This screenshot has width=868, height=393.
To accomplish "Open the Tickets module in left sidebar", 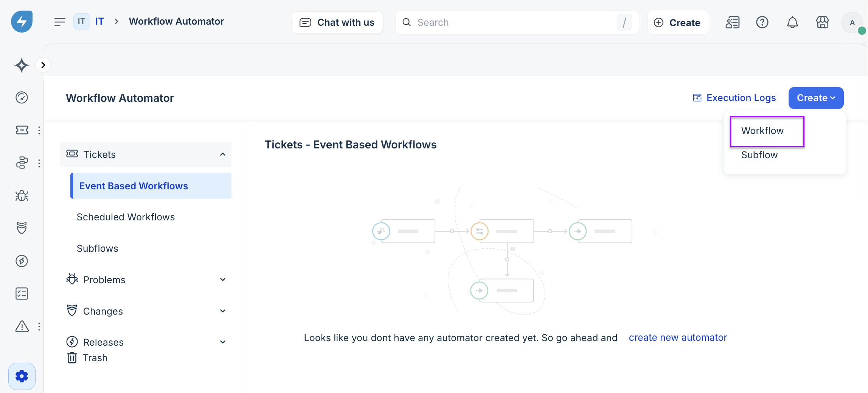I will [22, 130].
